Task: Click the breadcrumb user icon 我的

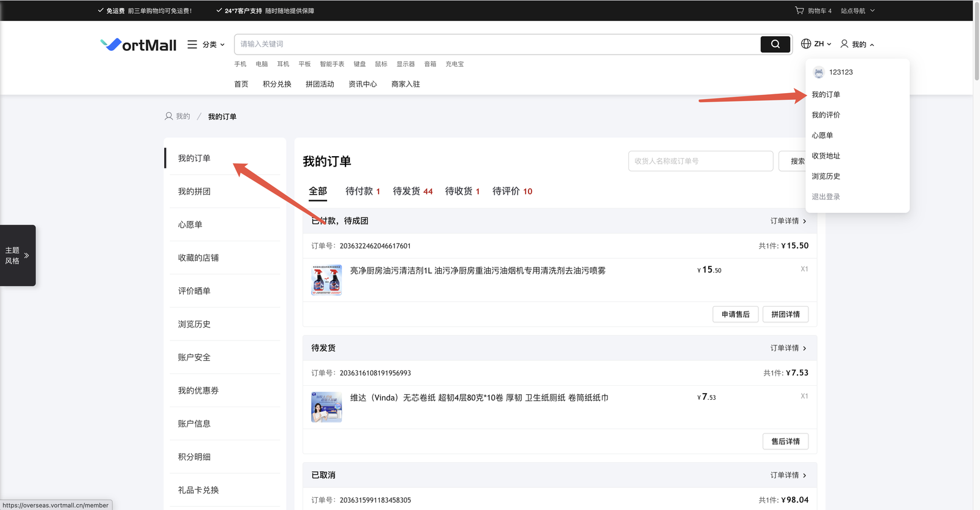Action: 169,116
